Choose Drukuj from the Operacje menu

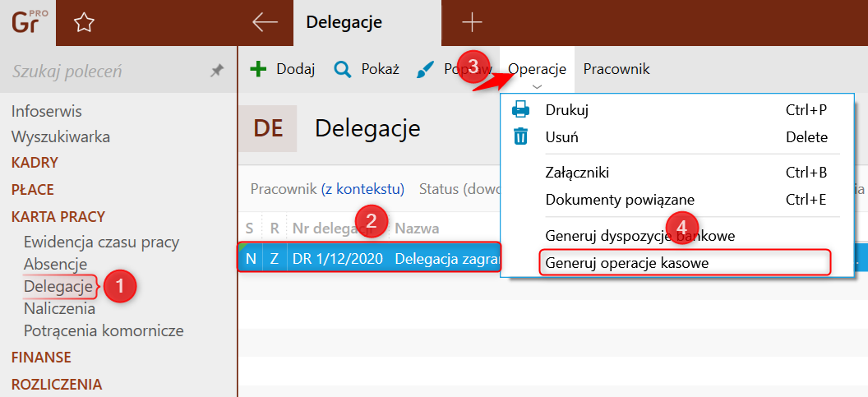click(567, 110)
